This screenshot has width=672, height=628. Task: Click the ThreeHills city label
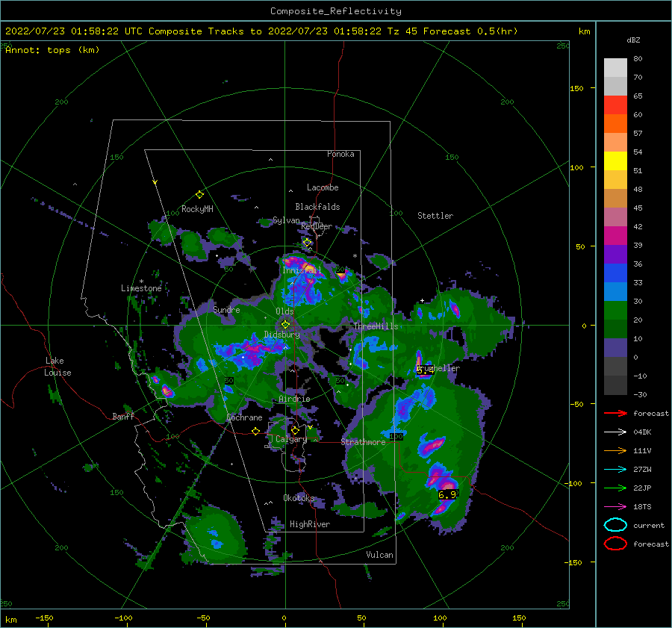coord(376,326)
